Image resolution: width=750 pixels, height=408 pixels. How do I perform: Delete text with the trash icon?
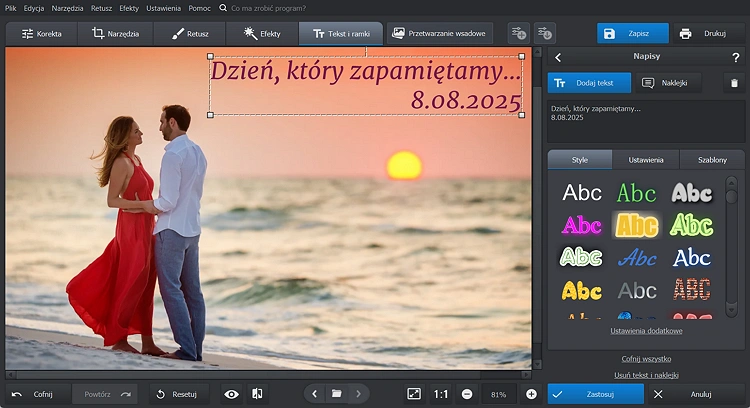pos(734,83)
